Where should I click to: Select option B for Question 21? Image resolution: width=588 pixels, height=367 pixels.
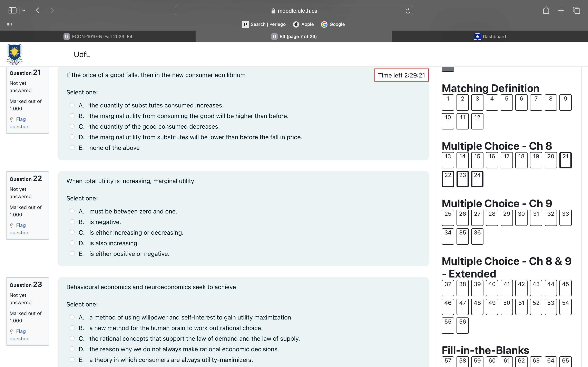click(72, 116)
